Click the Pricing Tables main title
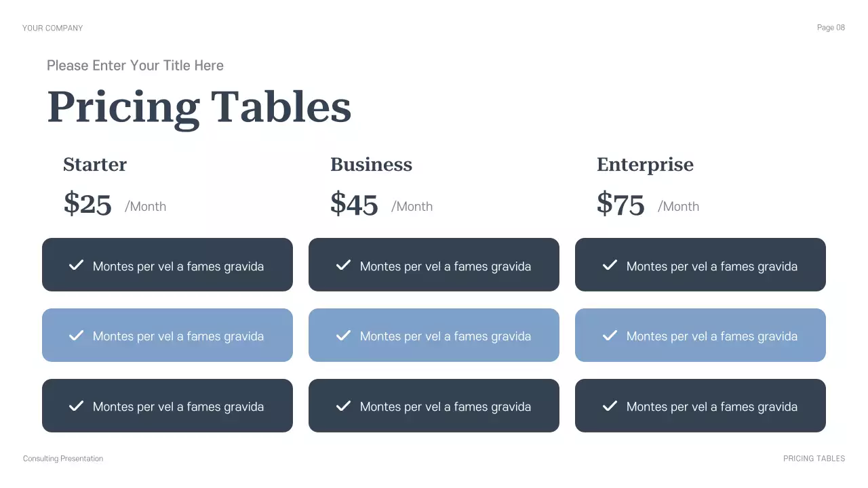Viewport: 868px width, 488px height. [x=199, y=107]
